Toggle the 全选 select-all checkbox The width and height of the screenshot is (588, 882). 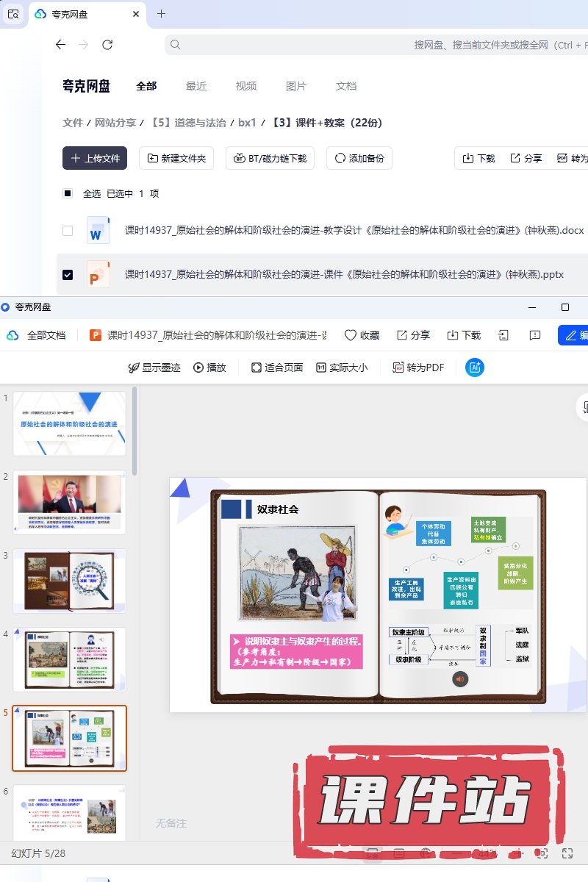(68, 194)
